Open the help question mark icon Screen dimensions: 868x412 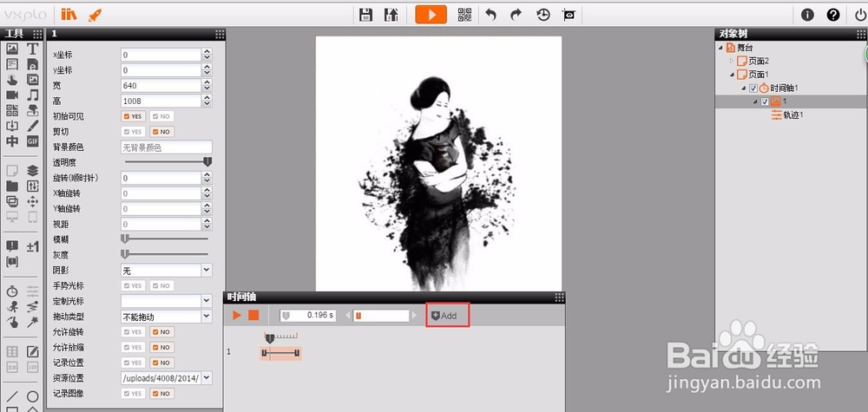[x=833, y=15]
